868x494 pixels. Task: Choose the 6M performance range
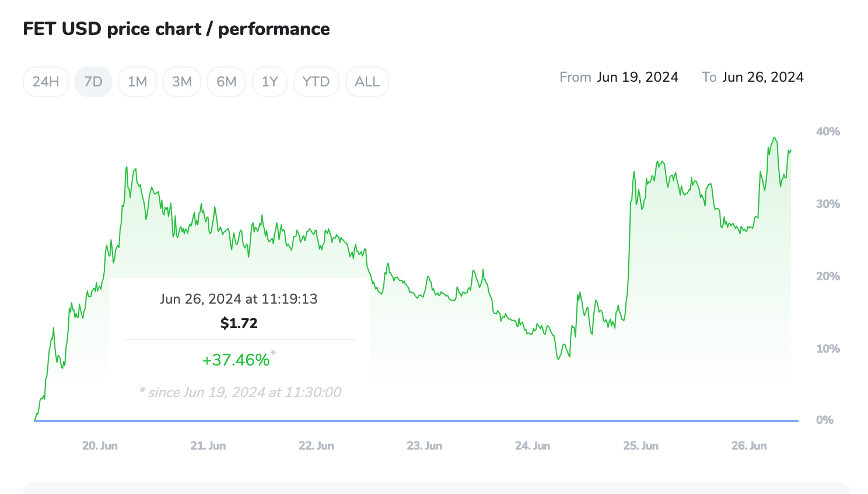pyautogui.click(x=226, y=82)
